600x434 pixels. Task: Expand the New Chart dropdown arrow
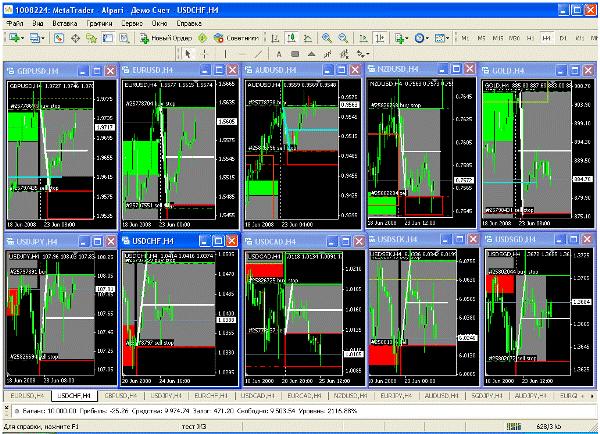(x=23, y=38)
